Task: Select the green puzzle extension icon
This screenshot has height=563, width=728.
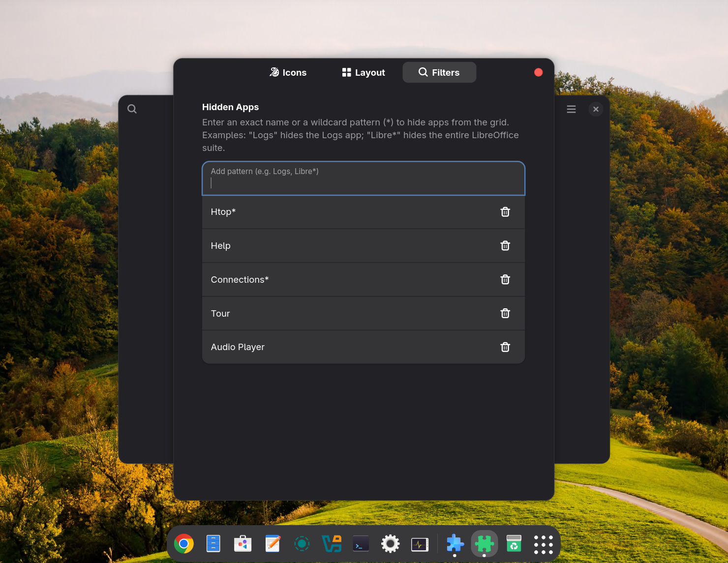Action: (484, 544)
